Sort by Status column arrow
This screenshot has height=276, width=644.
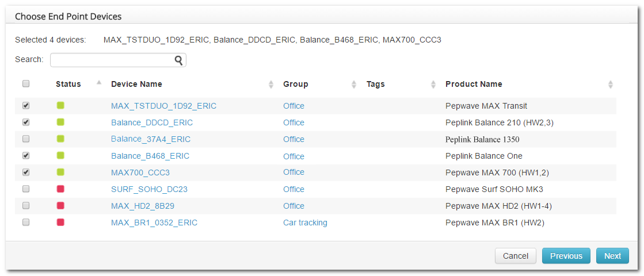[x=98, y=83]
